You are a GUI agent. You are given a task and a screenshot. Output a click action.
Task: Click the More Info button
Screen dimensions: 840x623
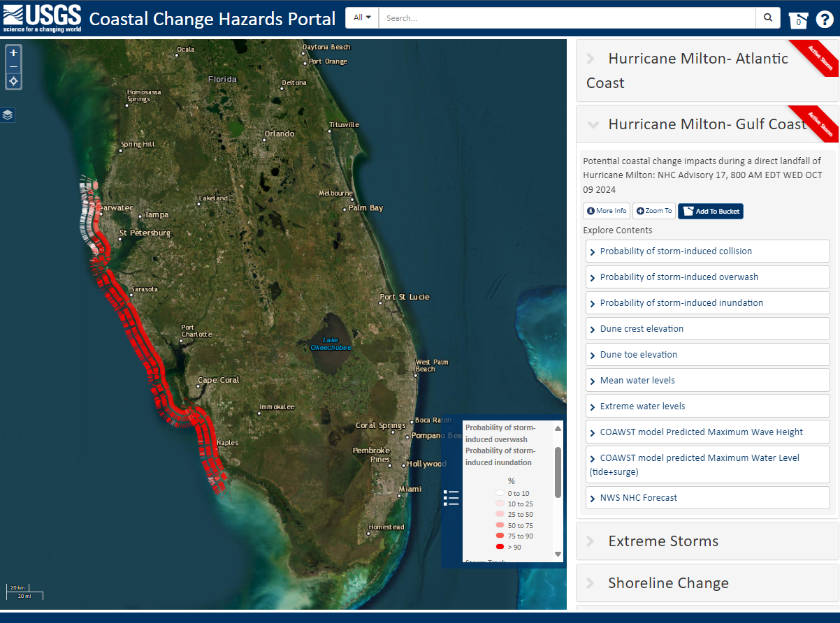click(607, 211)
